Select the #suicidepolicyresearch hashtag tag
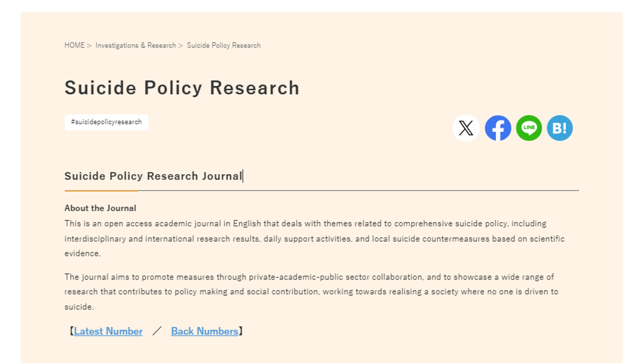Viewport: 644px width, 364px height. [x=106, y=122]
